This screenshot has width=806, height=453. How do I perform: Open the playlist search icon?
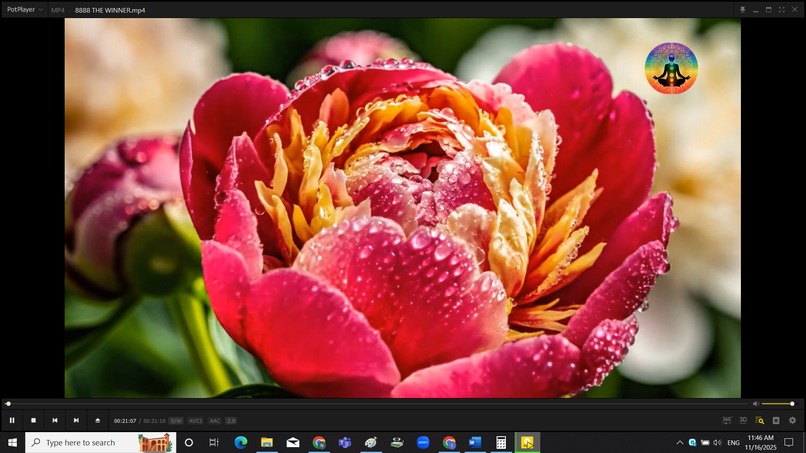pos(759,421)
